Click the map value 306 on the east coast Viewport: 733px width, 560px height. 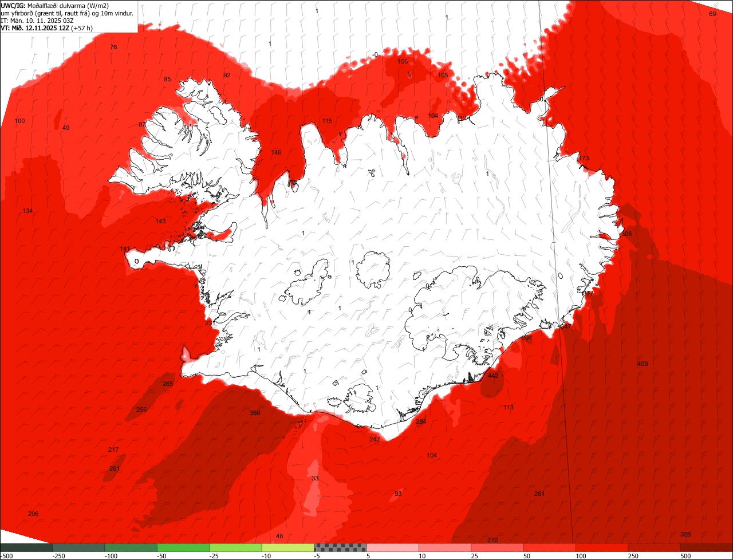(x=627, y=234)
